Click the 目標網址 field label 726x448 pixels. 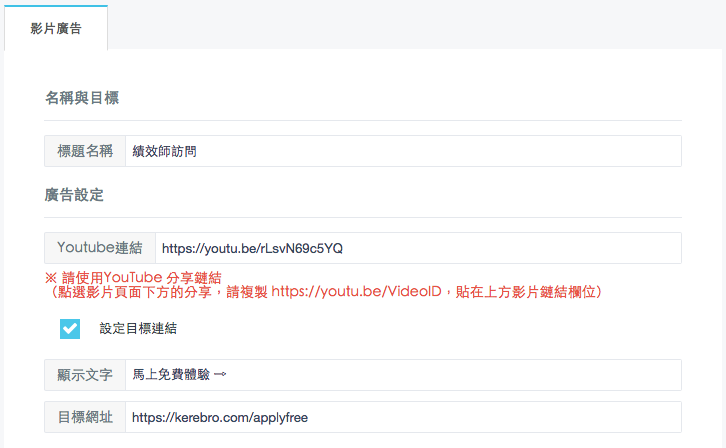85,417
